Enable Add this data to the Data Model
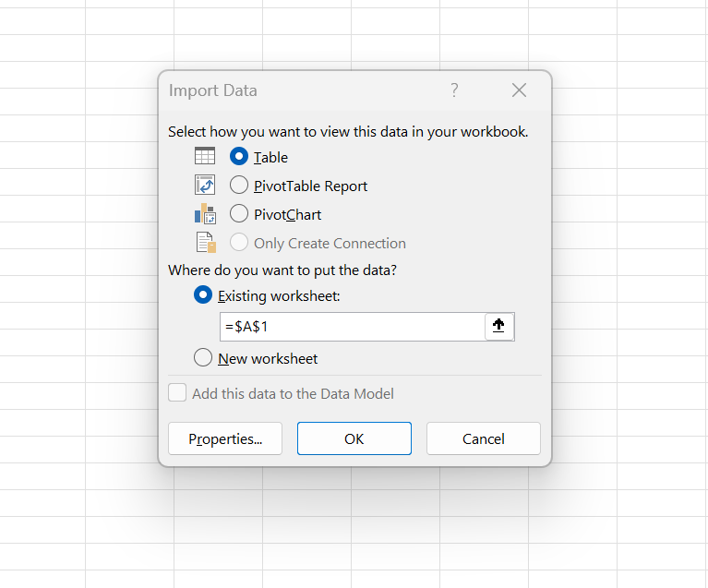 pyautogui.click(x=177, y=393)
